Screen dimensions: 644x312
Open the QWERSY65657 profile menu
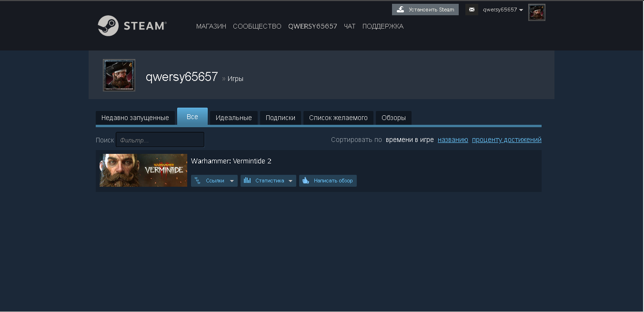312,26
